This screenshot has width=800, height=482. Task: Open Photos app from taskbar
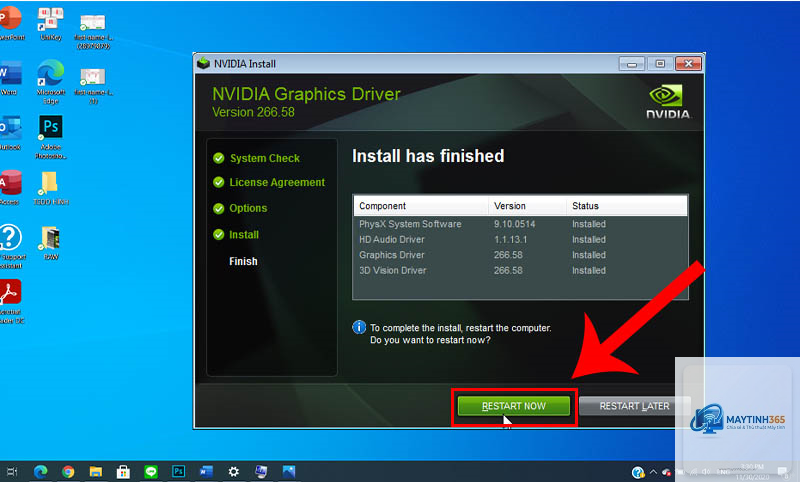(x=289, y=472)
